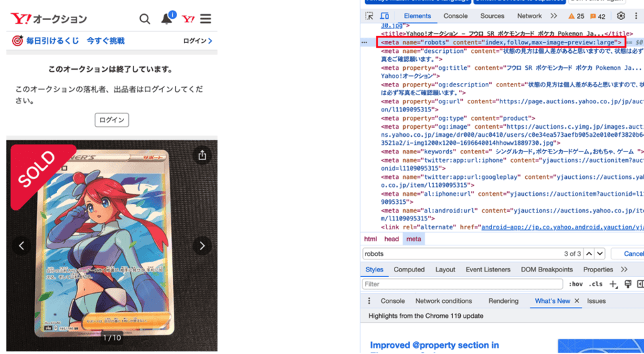Expand more DevTools tabs chevron

coord(553,16)
